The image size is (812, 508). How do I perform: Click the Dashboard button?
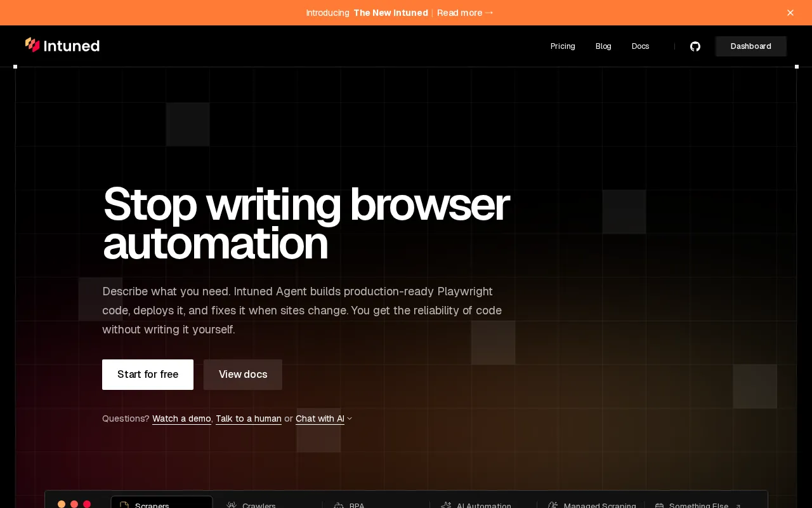(751, 46)
